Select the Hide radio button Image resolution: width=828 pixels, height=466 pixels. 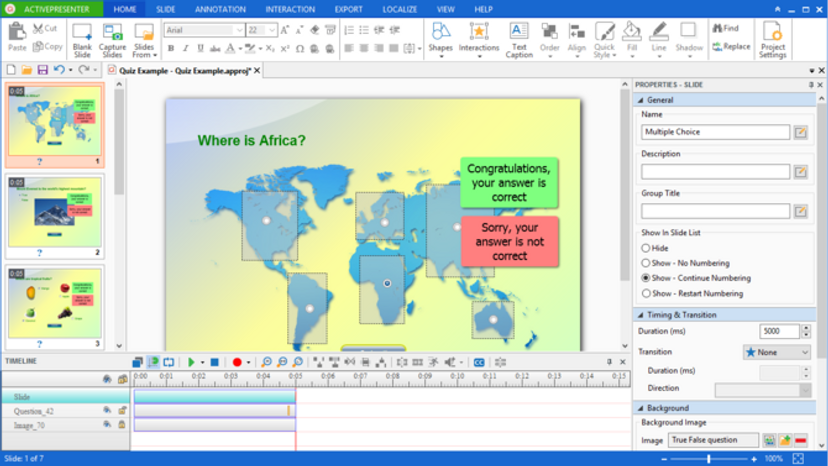(x=646, y=248)
